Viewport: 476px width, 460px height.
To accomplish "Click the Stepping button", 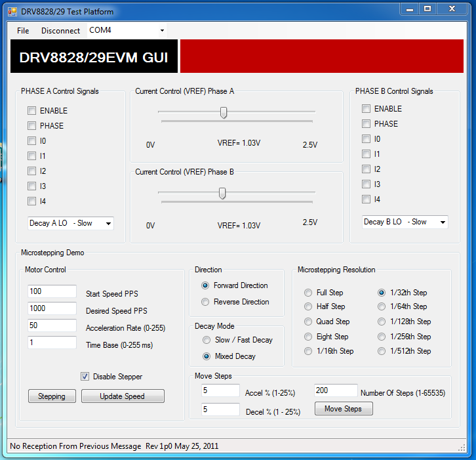I will tap(52, 396).
